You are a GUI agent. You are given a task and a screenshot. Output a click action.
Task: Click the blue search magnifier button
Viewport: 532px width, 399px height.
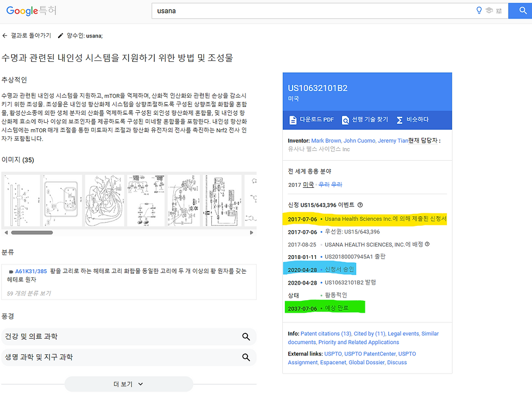[x=522, y=11]
